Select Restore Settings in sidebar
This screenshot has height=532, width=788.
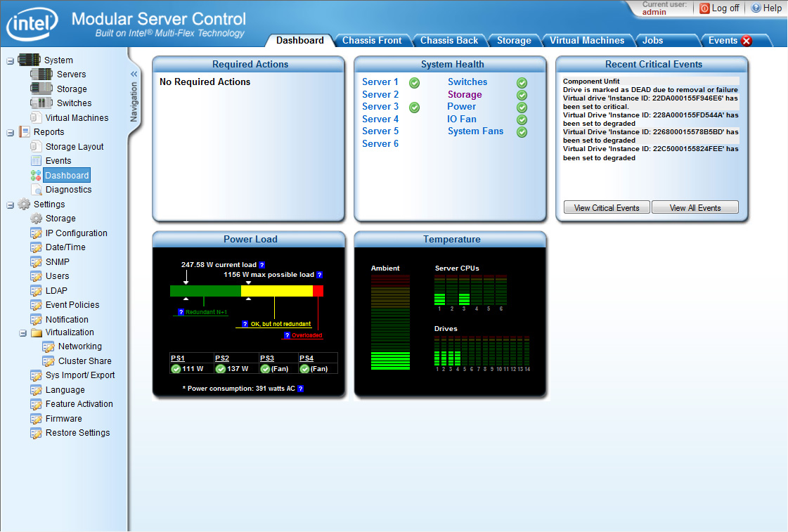click(77, 433)
